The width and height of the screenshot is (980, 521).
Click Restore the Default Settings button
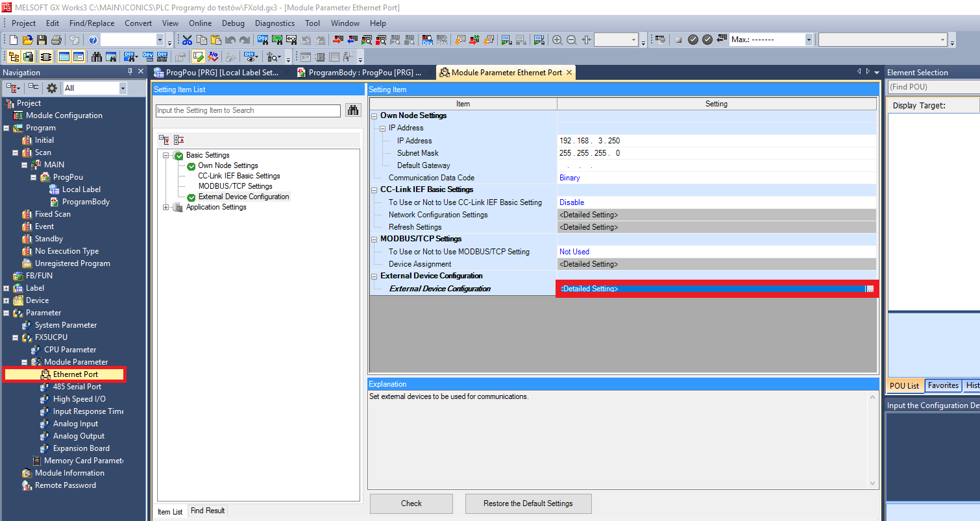(x=528, y=503)
